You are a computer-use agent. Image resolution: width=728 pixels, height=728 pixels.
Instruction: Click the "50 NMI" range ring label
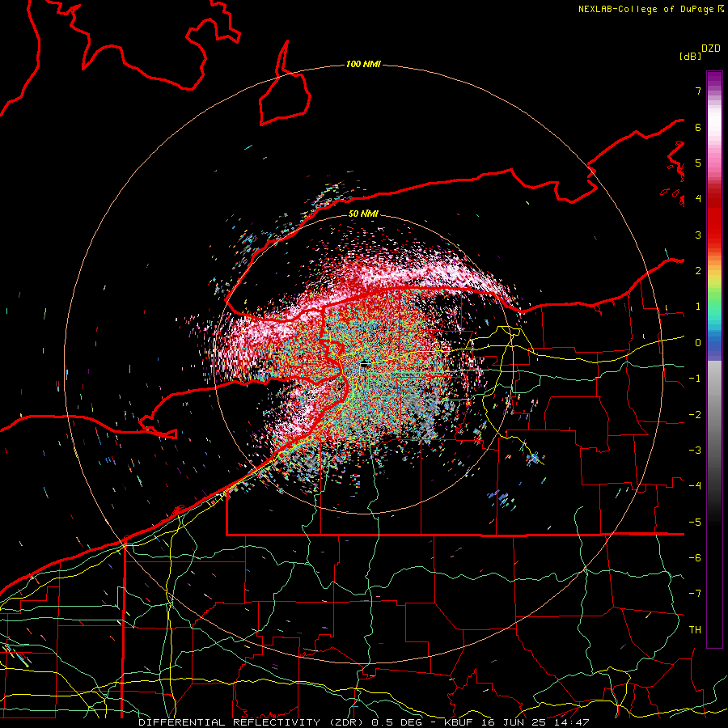pos(363,214)
